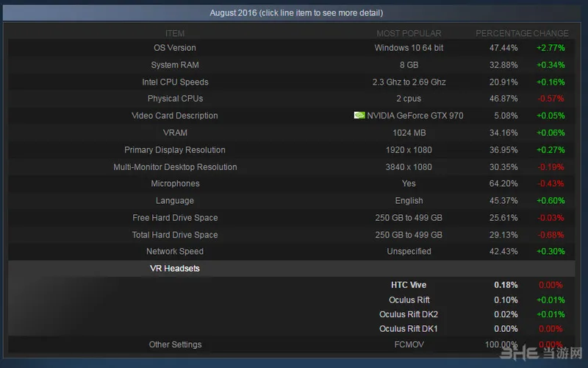Click the NVIDIA logo icon beside GeForce GTX 970
588x368 pixels.
[359, 116]
